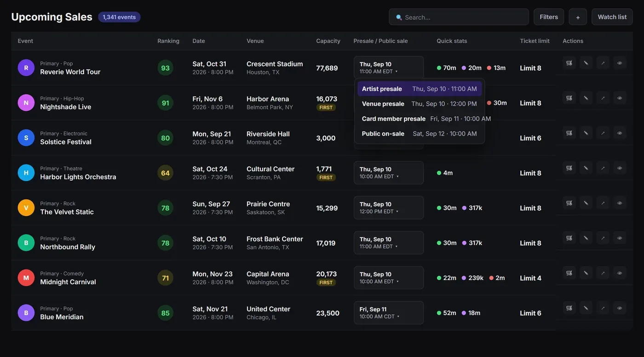This screenshot has height=357, width=644.
Task: Select the Card member presale option
Action: [x=420, y=119]
